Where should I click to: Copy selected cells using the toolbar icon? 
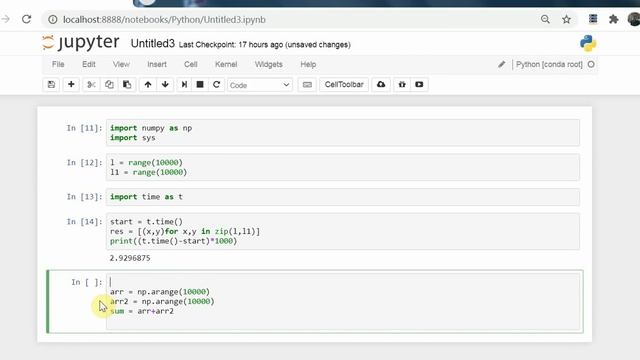coord(109,84)
